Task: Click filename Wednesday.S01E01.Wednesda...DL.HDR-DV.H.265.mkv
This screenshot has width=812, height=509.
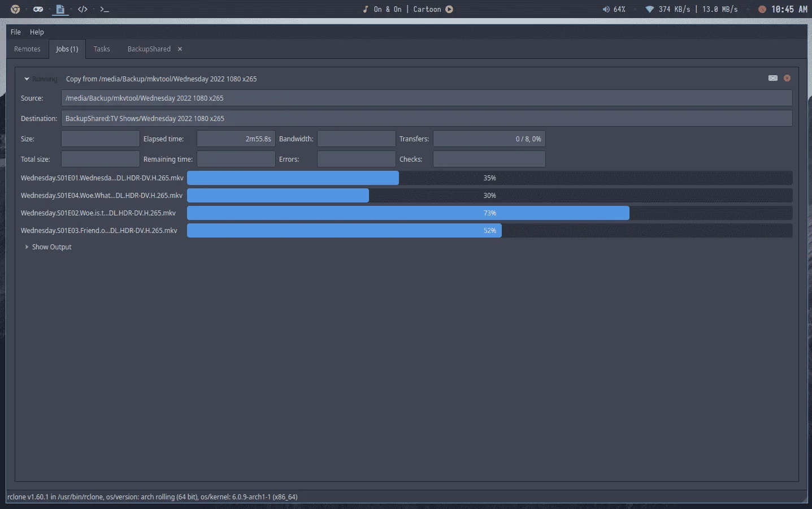Action: tap(102, 178)
